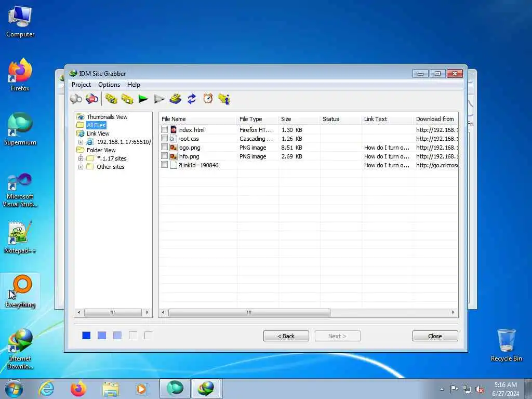
Task: Open the Options menu
Action: (109, 85)
